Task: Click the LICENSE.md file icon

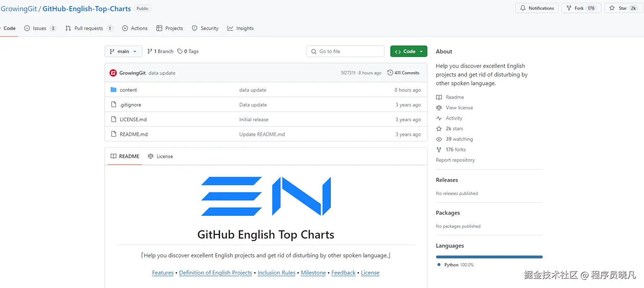Action: [114, 119]
